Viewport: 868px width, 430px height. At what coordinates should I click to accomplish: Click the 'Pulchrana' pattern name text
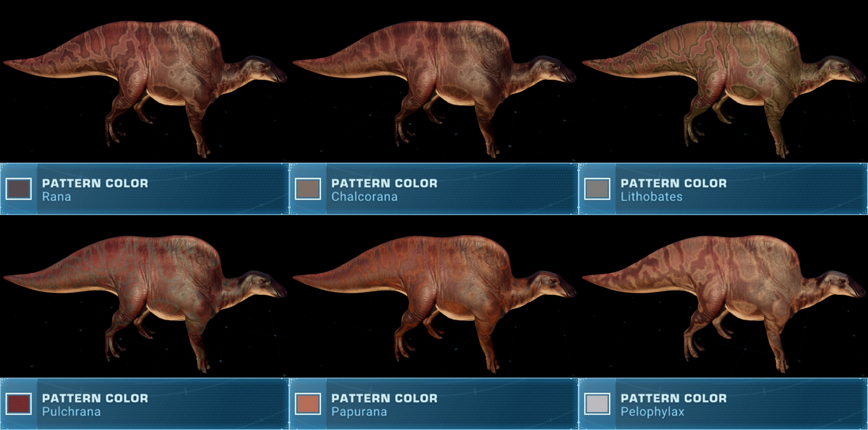[x=71, y=412]
